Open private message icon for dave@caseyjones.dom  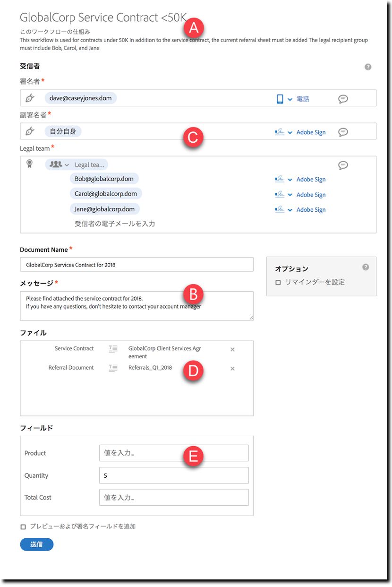coord(343,99)
